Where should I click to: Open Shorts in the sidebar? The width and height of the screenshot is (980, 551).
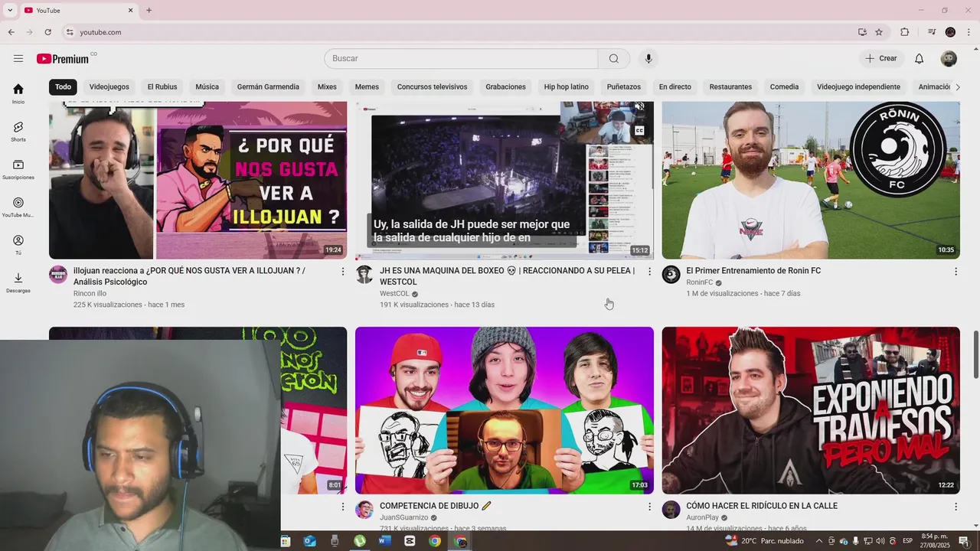18,131
